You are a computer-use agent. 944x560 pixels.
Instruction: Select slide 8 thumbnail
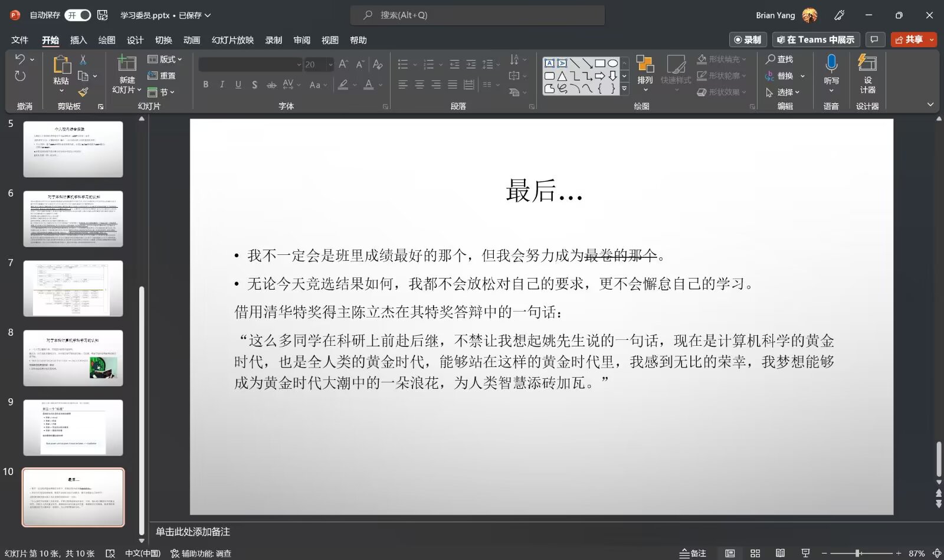click(73, 358)
